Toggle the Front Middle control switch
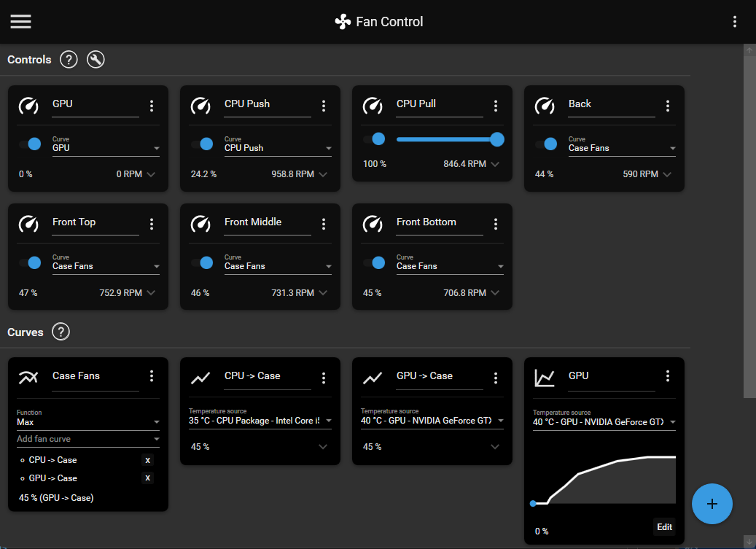Screen dimensions: 756x549 tap(202, 262)
